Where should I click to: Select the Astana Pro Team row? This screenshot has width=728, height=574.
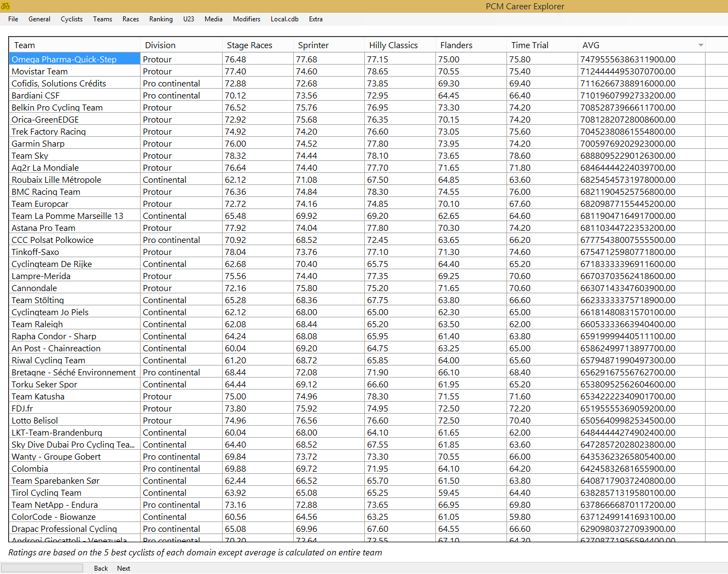[44, 228]
